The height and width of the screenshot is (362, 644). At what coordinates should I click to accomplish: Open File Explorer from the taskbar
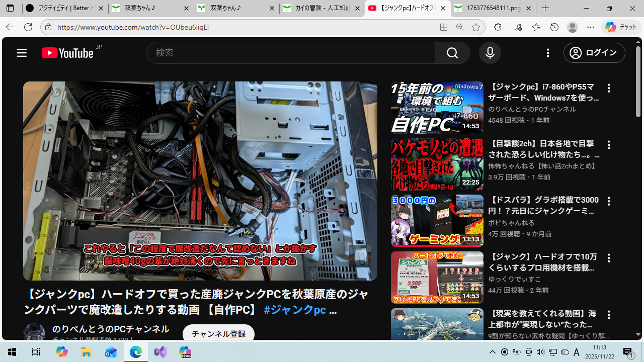(87, 352)
